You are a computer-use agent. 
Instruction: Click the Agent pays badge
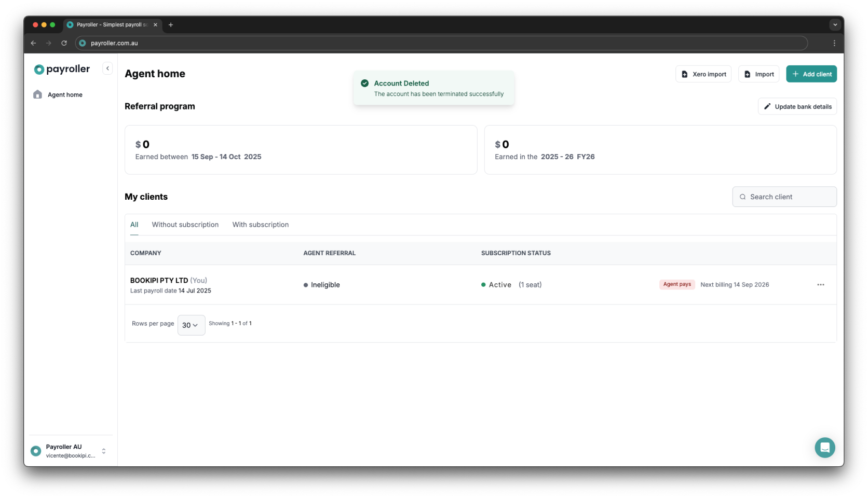point(677,284)
